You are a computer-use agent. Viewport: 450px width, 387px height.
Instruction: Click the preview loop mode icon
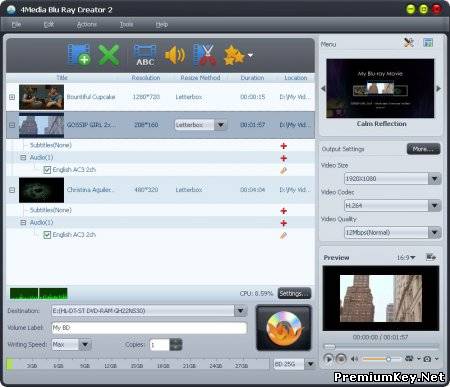pos(409,358)
